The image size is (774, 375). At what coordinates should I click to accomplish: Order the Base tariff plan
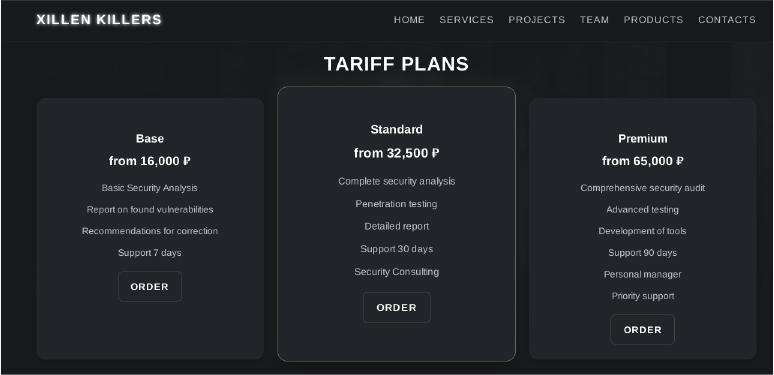point(150,287)
